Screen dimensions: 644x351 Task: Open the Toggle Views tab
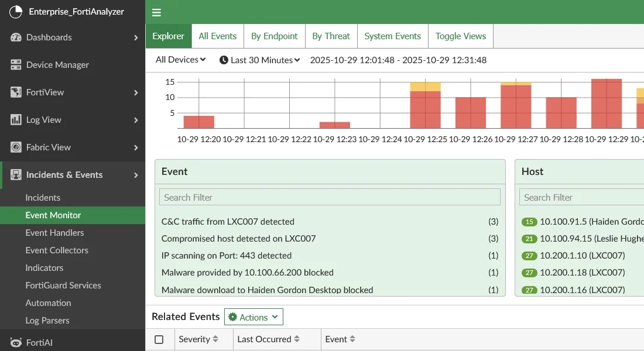[x=461, y=36]
